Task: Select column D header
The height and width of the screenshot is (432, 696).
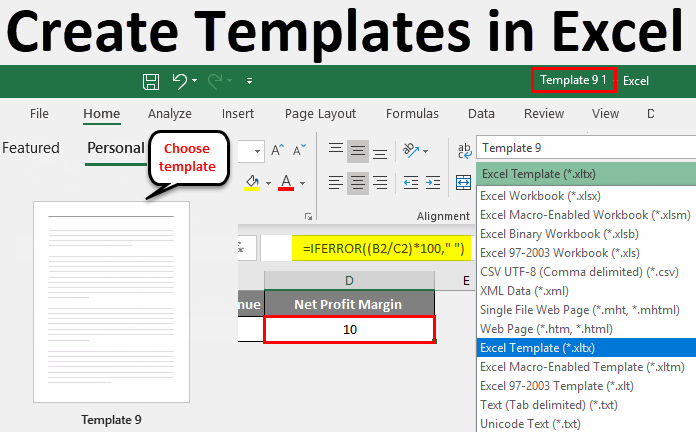Action: click(x=349, y=281)
